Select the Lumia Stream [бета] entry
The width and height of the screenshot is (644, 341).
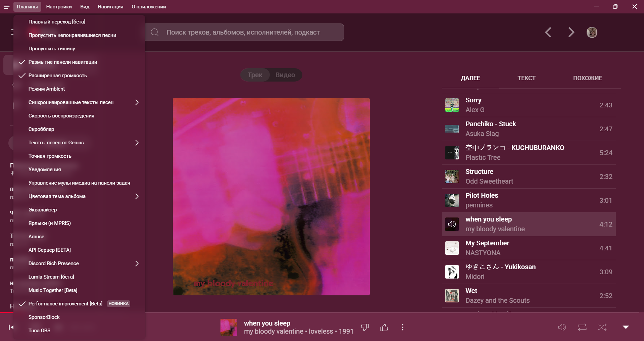coord(79,277)
